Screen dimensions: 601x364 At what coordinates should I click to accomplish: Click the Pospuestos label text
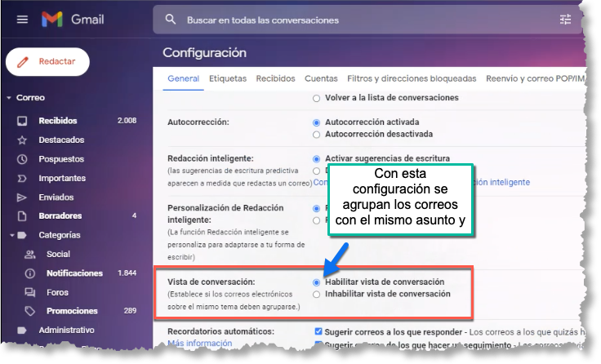coord(61,159)
